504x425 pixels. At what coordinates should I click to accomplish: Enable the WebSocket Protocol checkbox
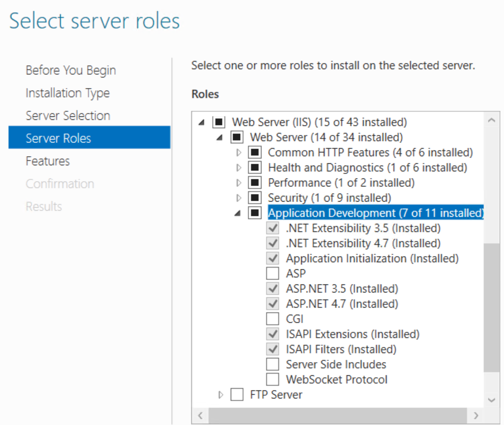[272, 379]
